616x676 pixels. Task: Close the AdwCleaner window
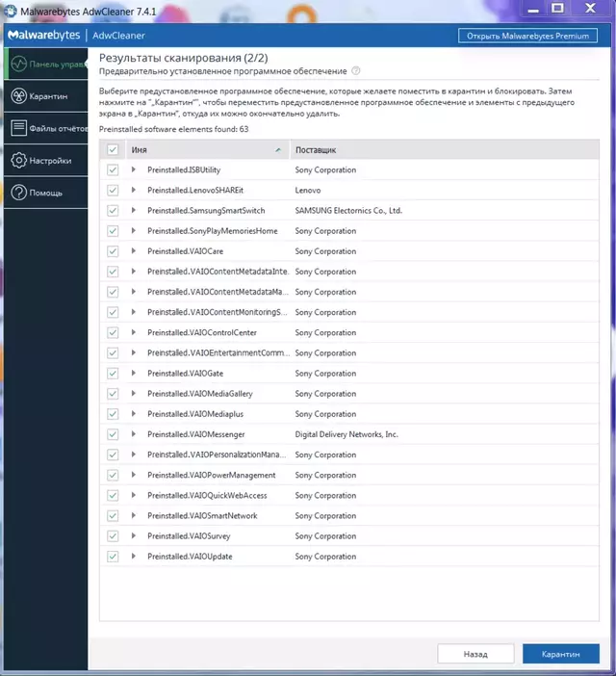[590, 8]
